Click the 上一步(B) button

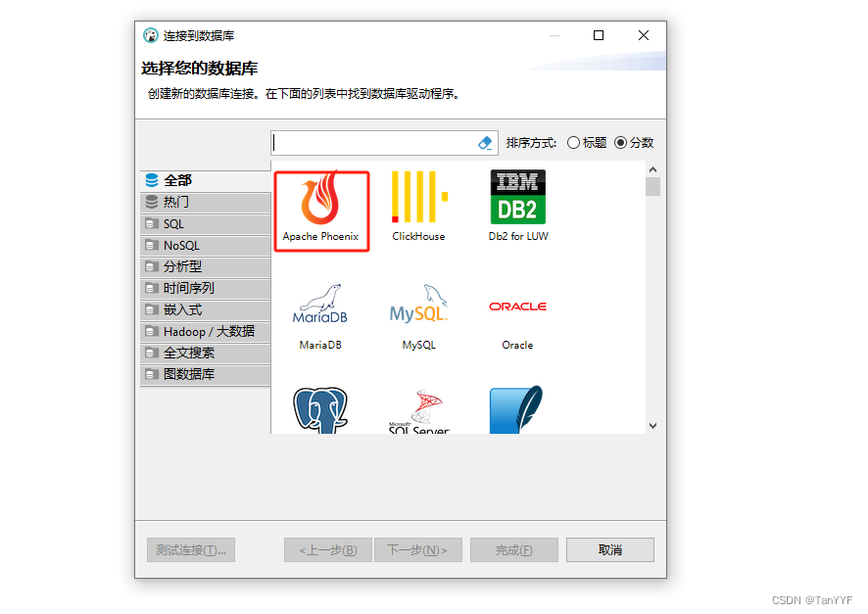pyautogui.click(x=328, y=549)
